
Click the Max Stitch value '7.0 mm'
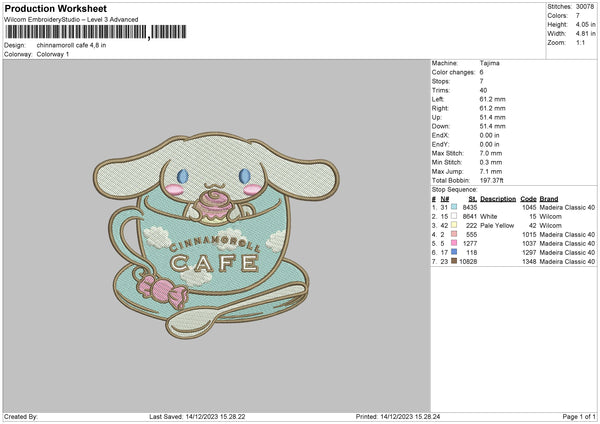pyautogui.click(x=491, y=153)
